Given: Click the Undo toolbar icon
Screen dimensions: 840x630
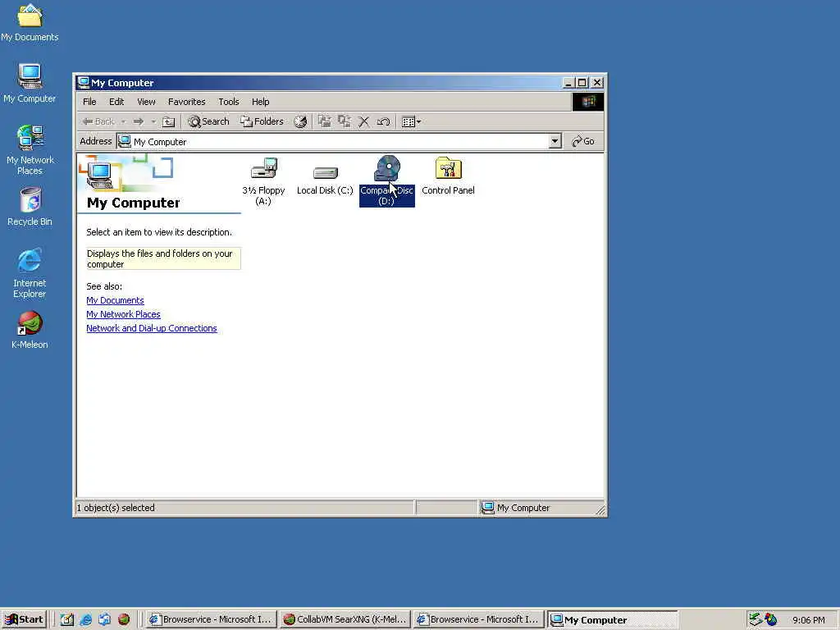Looking at the screenshot, I should tap(384, 121).
